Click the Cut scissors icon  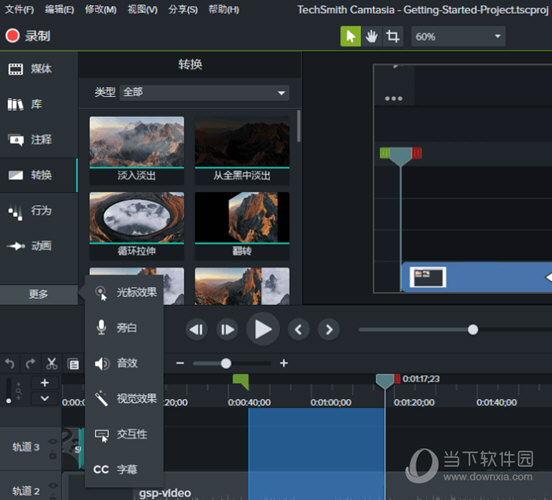[x=51, y=363]
